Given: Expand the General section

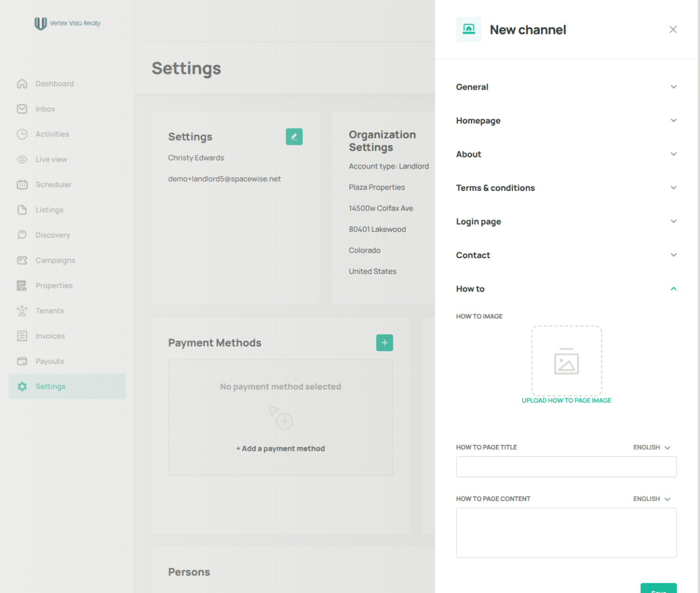Looking at the screenshot, I should click(x=567, y=87).
